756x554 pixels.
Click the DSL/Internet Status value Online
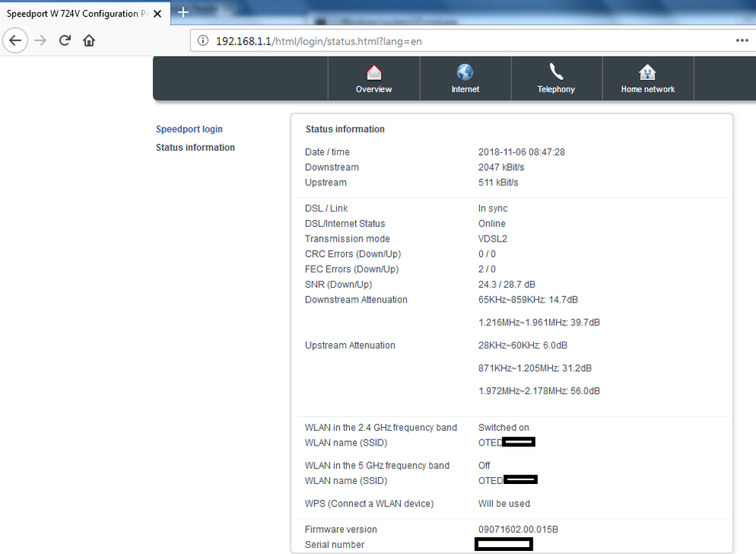[491, 223]
